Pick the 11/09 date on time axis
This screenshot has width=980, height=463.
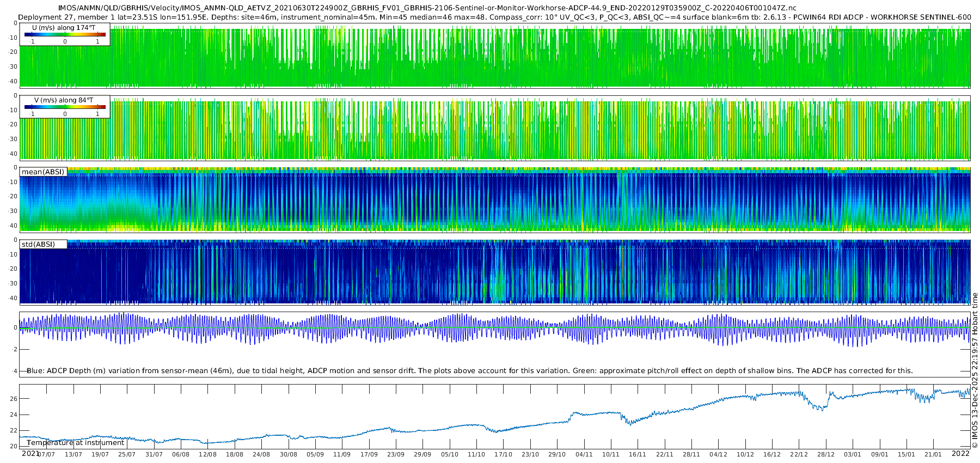tap(342, 454)
